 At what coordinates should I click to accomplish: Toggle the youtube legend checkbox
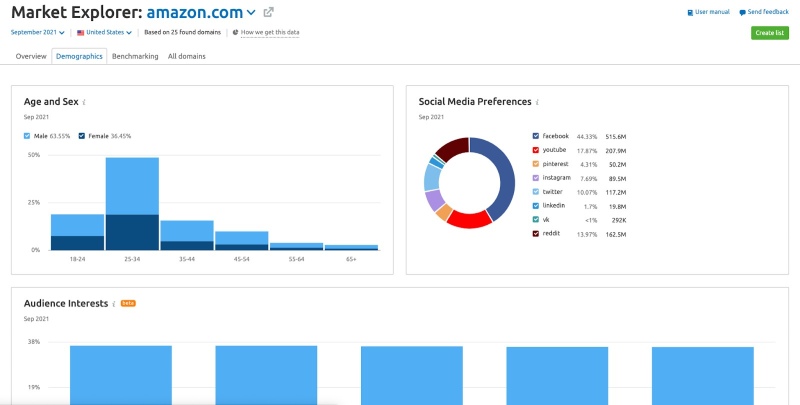(x=536, y=150)
